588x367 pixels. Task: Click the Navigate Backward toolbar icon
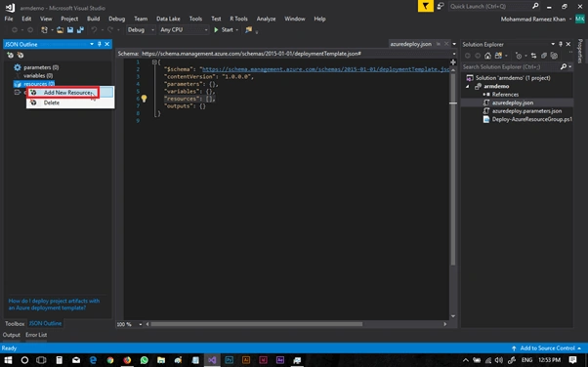pyautogui.click(x=15, y=30)
